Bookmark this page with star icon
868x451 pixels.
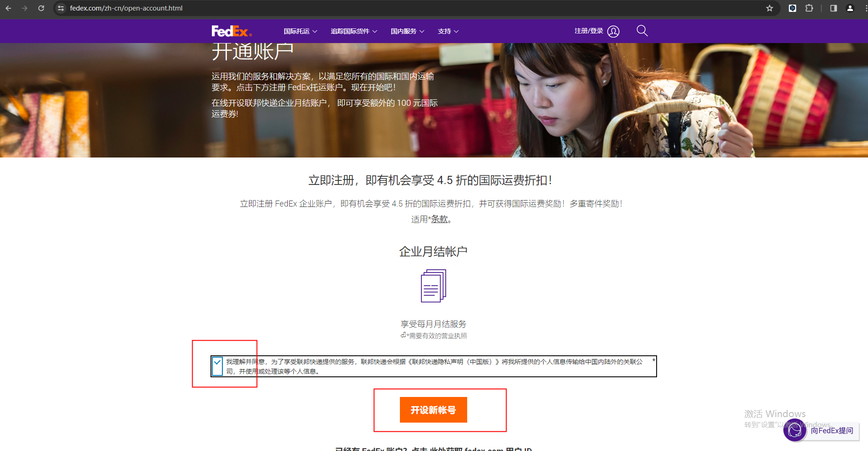770,8
